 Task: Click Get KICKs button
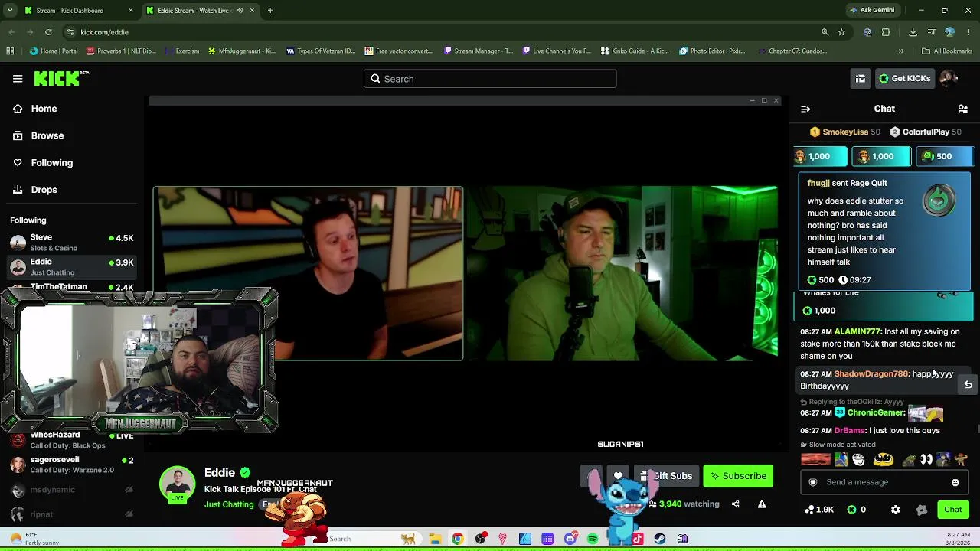904,78
